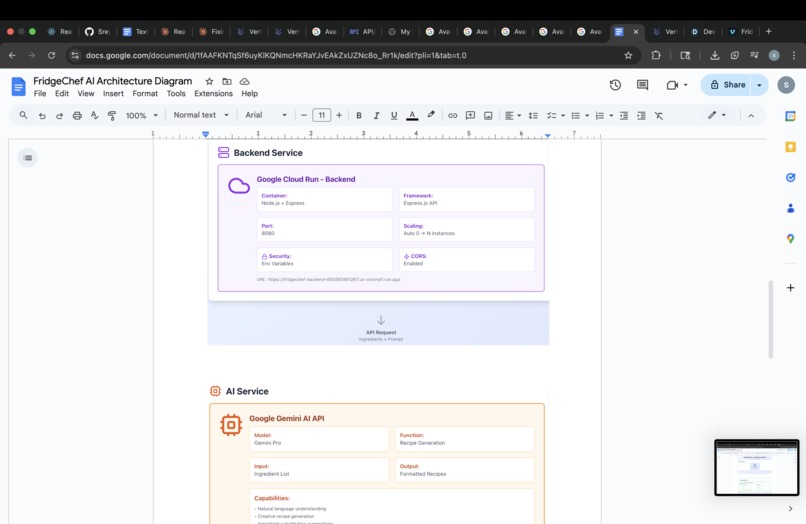The image size is (806, 524).
Task: Toggle bold formatting
Action: point(359,116)
